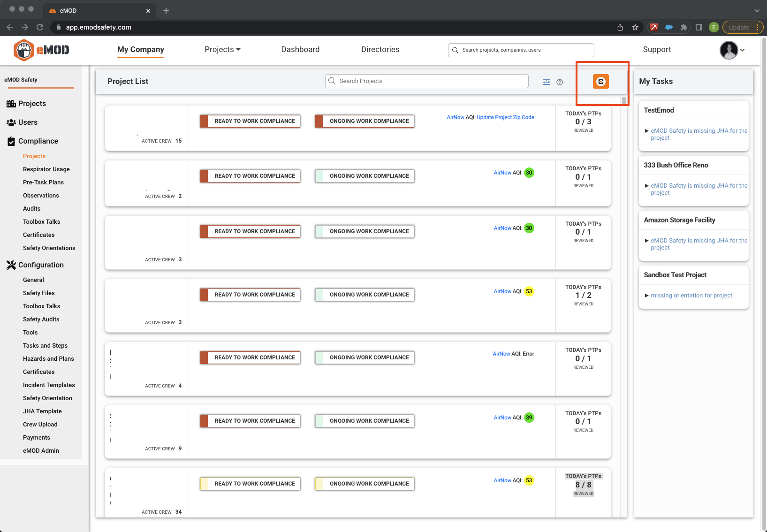
Task: Open the project list filter settings icon
Action: (x=547, y=82)
